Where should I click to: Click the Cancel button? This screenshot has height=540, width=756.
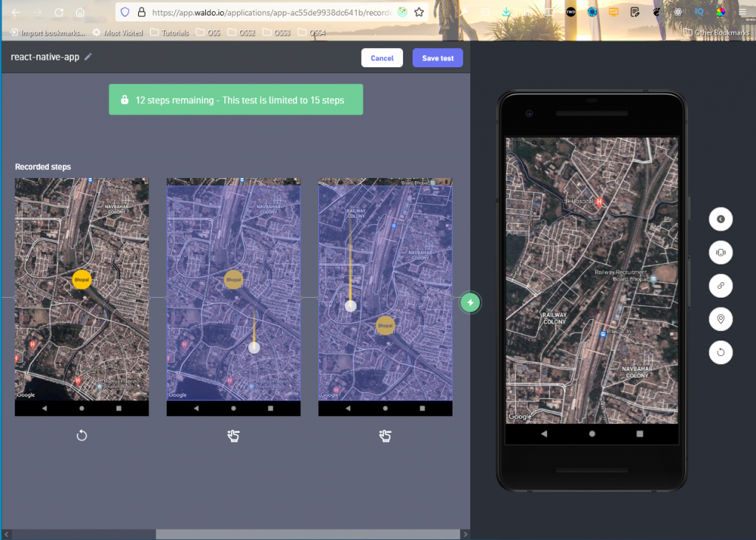(x=382, y=58)
